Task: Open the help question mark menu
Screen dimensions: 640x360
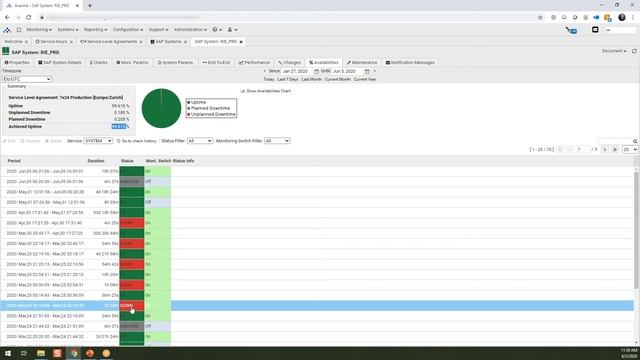Action: 217,30
